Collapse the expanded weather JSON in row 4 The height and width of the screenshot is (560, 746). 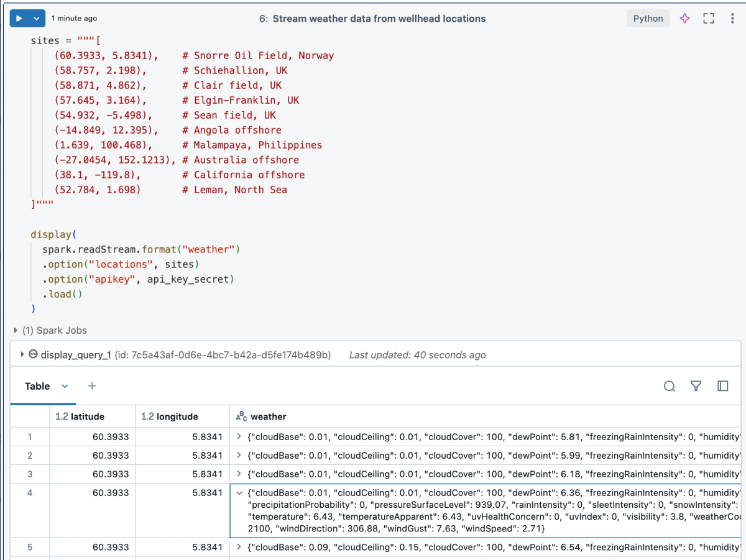tap(239, 493)
